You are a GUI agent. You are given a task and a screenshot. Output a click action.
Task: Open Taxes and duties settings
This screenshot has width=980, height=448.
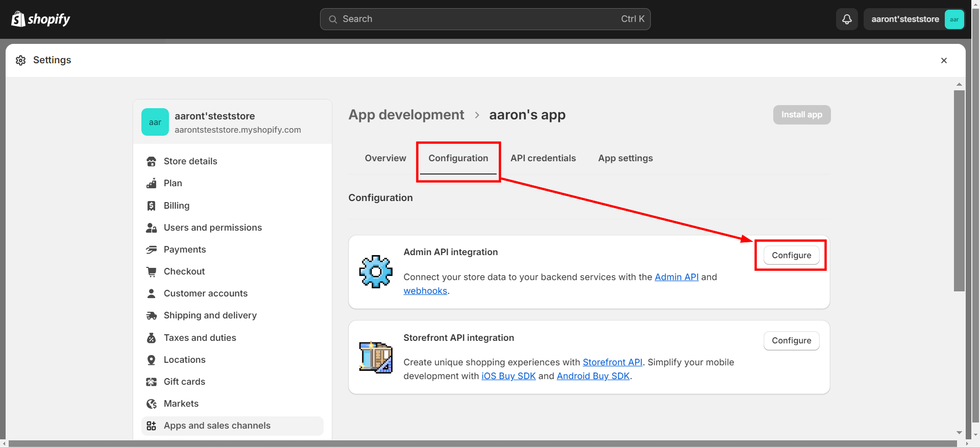(232, 338)
